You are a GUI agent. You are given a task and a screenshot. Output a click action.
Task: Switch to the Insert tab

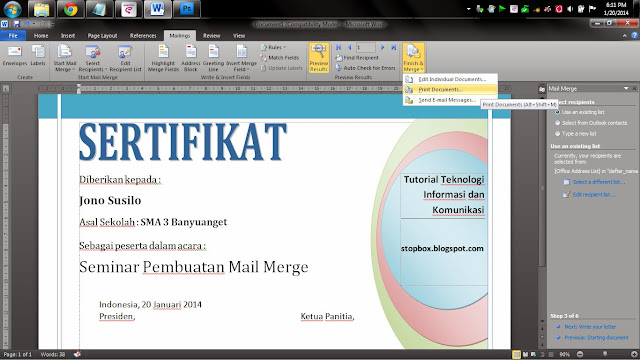pos(68,36)
